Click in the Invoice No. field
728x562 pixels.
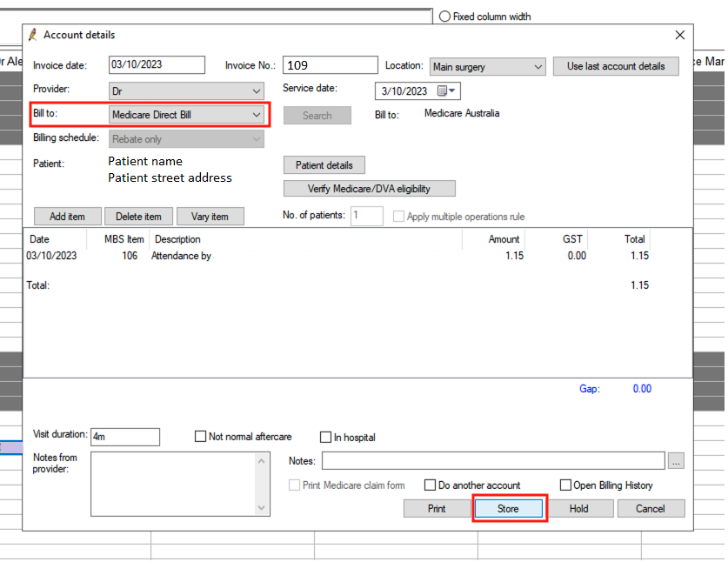point(330,65)
